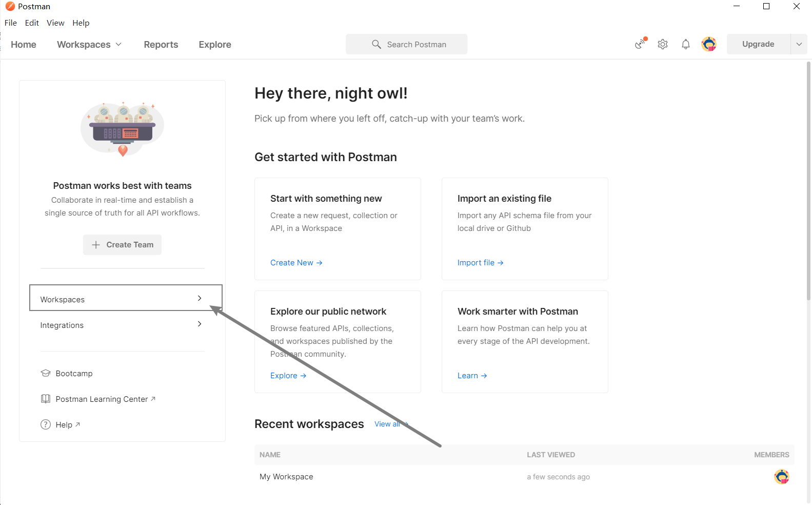The height and width of the screenshot is (505, 812).
Task: Open the Help menu in menu bar
Action: 81,23
